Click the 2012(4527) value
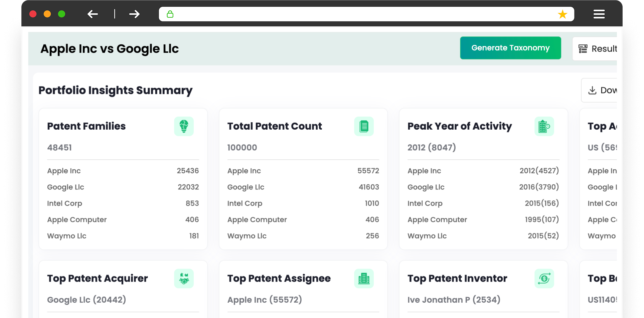The width and height of the screenshot is (644, 318). click(x=539, y=171)
